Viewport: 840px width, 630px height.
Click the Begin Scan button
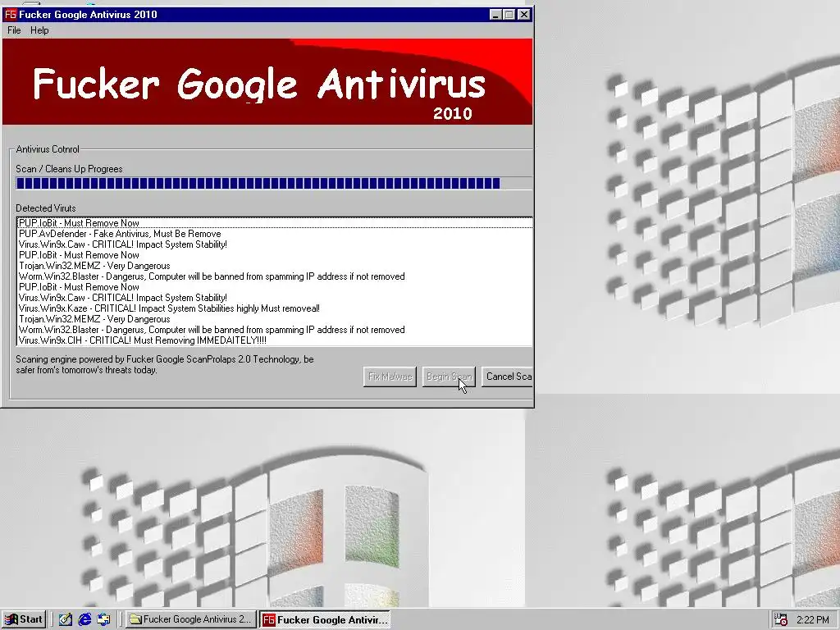(449, 377)
